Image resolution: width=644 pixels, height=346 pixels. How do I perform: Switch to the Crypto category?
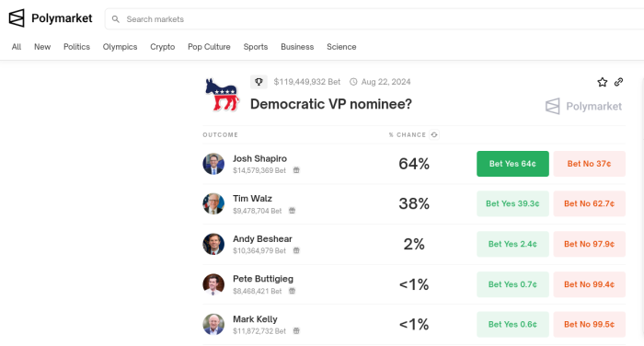163,47
